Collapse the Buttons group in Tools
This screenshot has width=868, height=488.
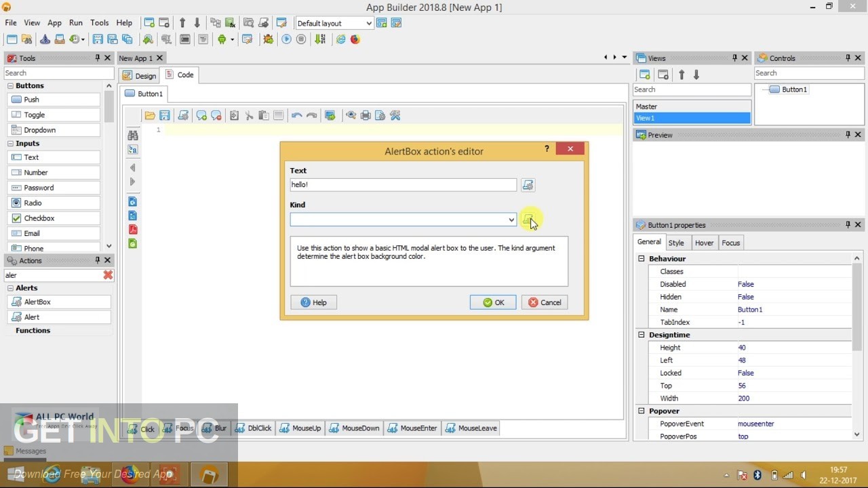click(11, 86)
